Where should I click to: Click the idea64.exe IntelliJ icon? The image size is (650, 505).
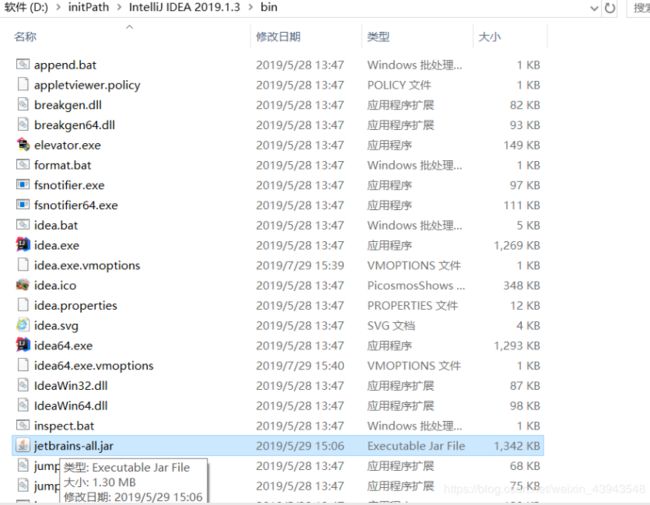(23, 345)
